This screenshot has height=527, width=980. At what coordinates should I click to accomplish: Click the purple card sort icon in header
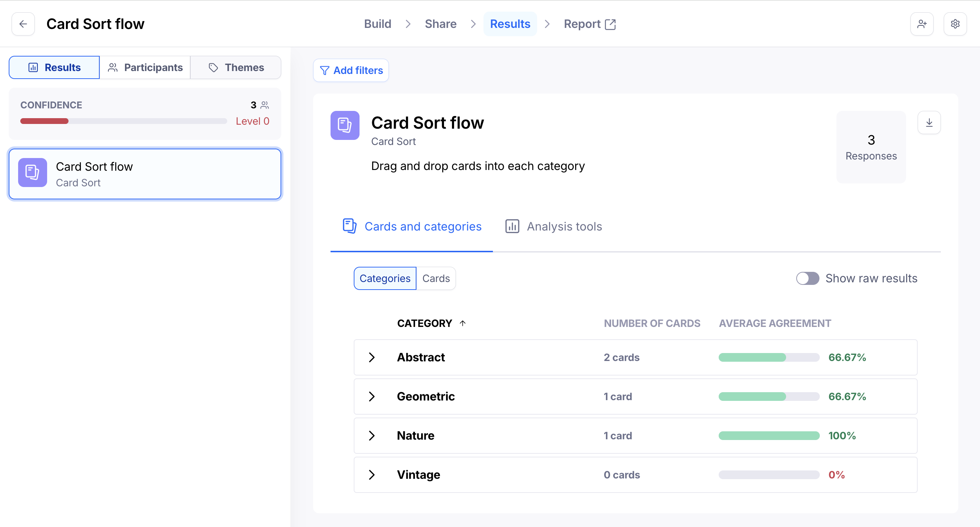(345, 125)
